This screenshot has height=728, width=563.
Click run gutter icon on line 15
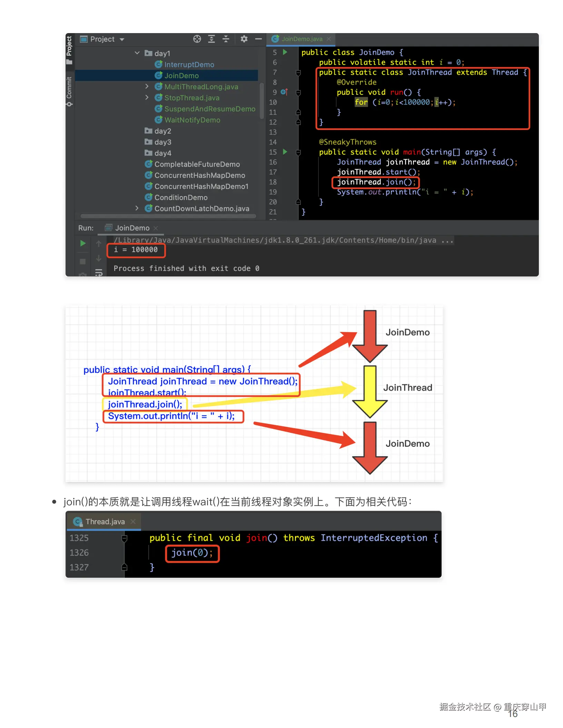[285, 152]
